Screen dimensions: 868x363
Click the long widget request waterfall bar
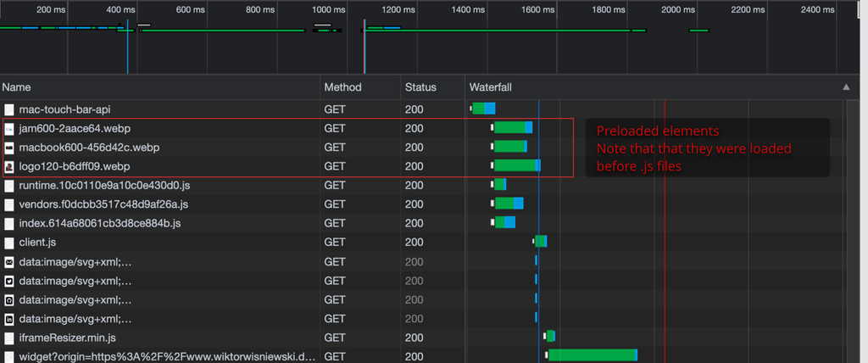pos(593,355)
